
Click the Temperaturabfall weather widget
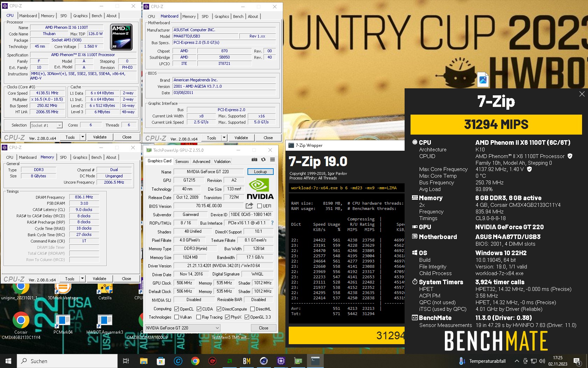tap(482, 361)
